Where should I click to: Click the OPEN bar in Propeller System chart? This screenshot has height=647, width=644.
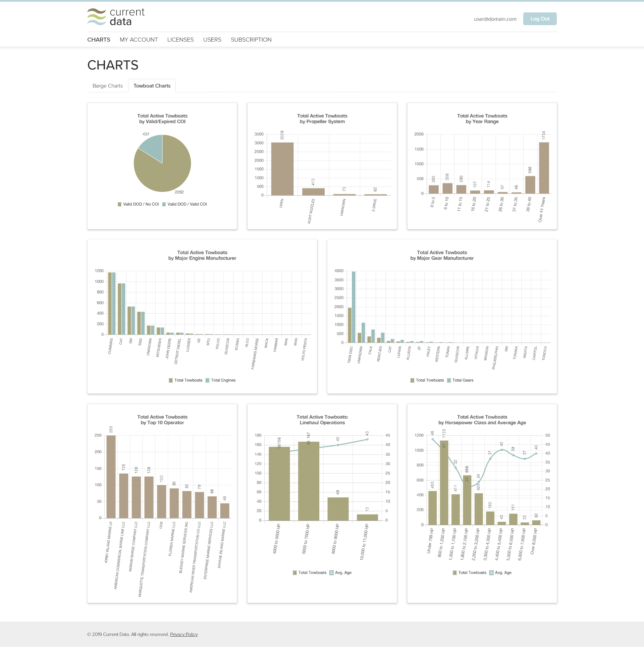tap(282, 169)
